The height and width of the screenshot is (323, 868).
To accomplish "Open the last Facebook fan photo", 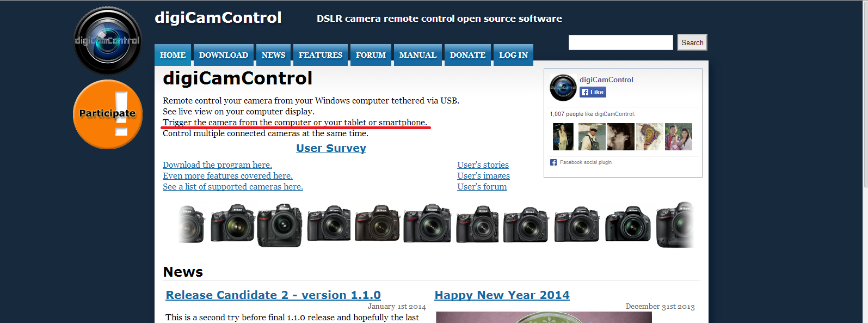I will (x=678, y=136).
